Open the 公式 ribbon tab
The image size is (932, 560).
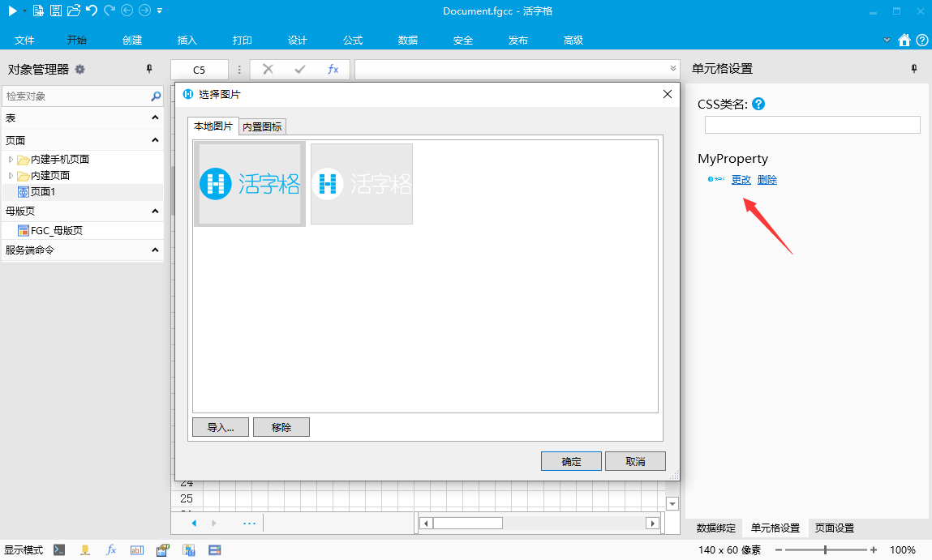click(353, 40)
